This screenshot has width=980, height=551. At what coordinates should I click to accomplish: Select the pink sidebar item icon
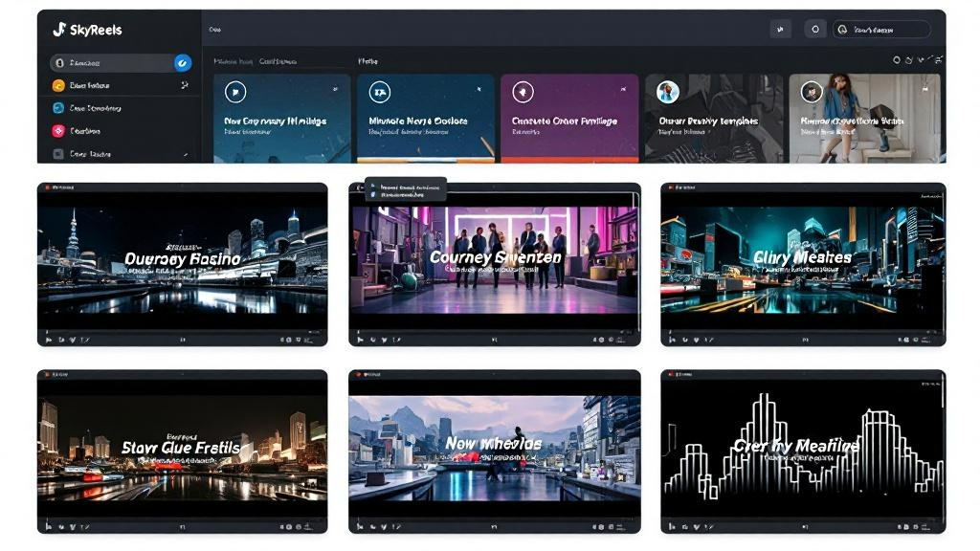point(59,131)
